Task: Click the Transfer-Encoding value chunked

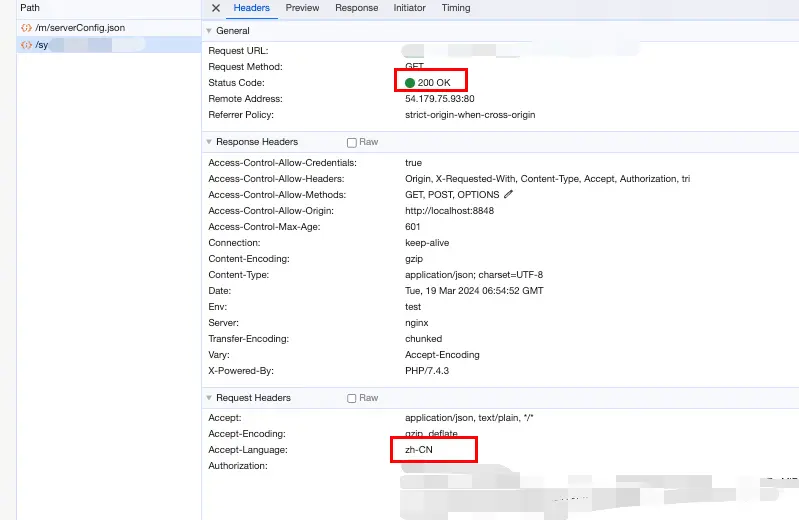Action: [x=423, y=339]
